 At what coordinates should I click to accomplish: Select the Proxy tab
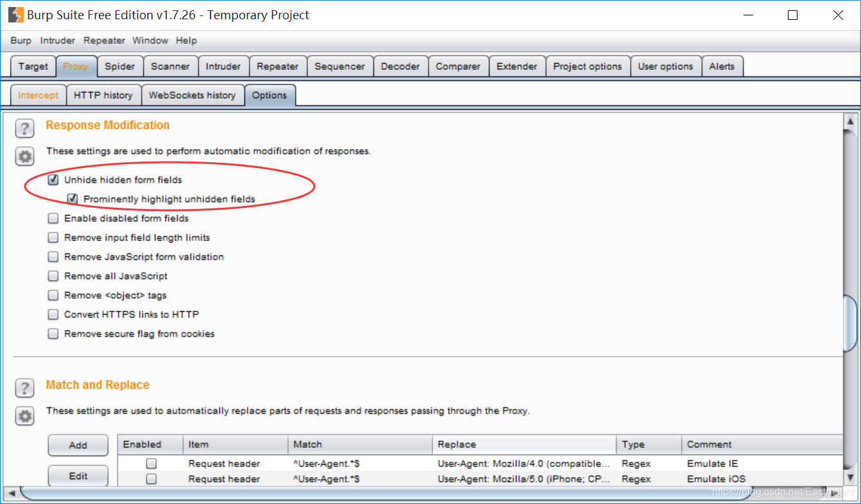click(x=76, y=66)
